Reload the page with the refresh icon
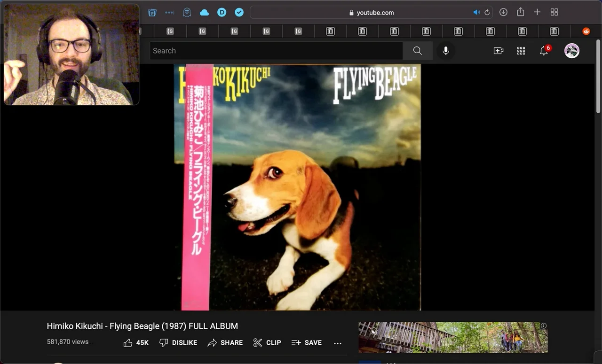Screen dimensions: 602x364 click(487, 13)
